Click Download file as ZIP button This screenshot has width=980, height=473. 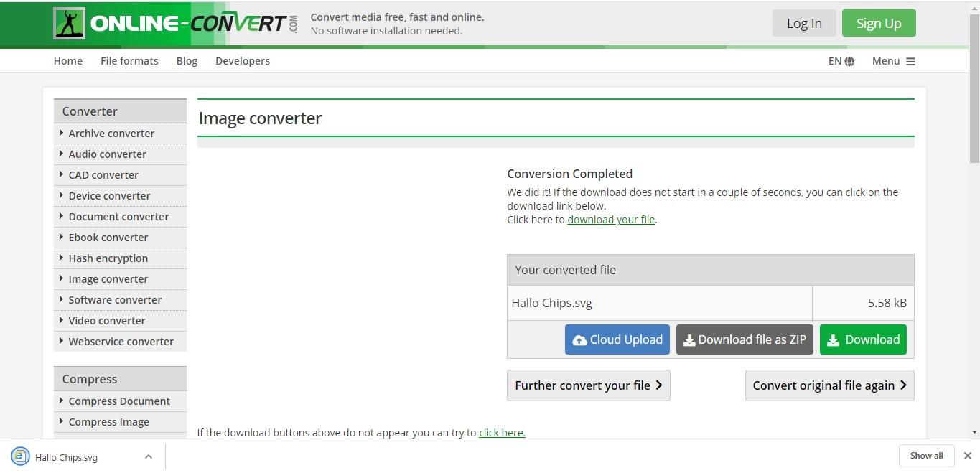coord(745,339)
